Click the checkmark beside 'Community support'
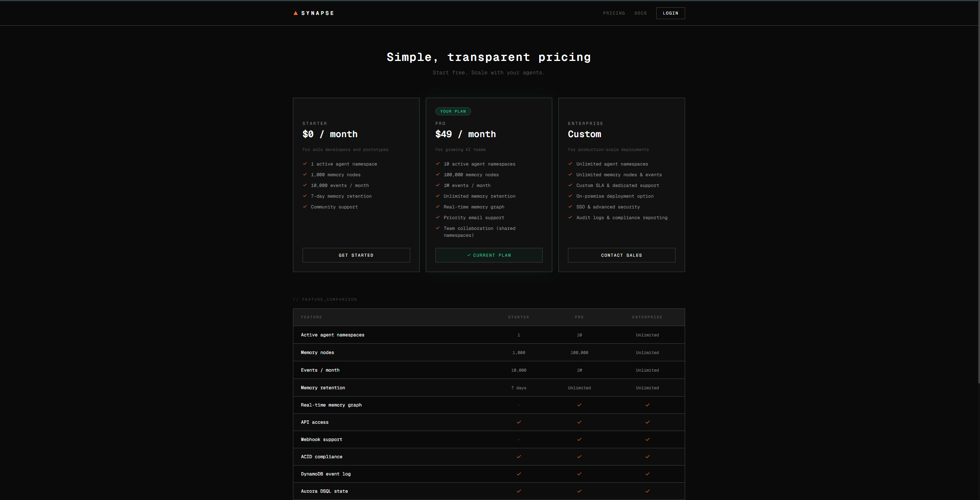 pyautogui.click(x=305, y=207)
